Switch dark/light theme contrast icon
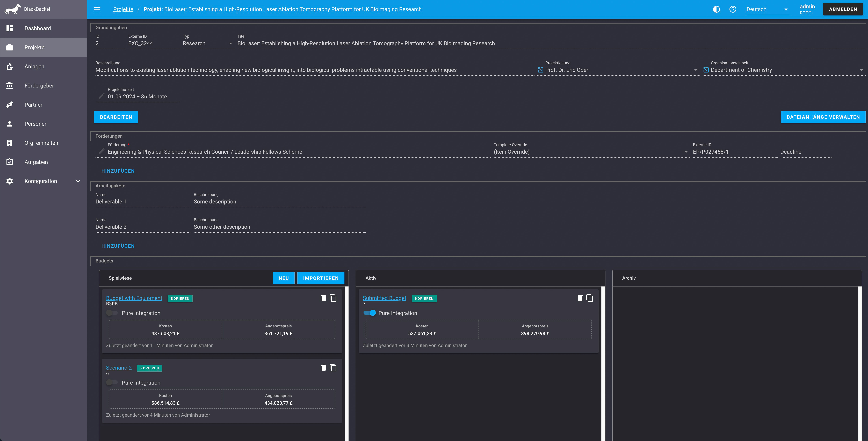Image resolution: width=868 pixels, height=441 pixels. click(716, 9)
